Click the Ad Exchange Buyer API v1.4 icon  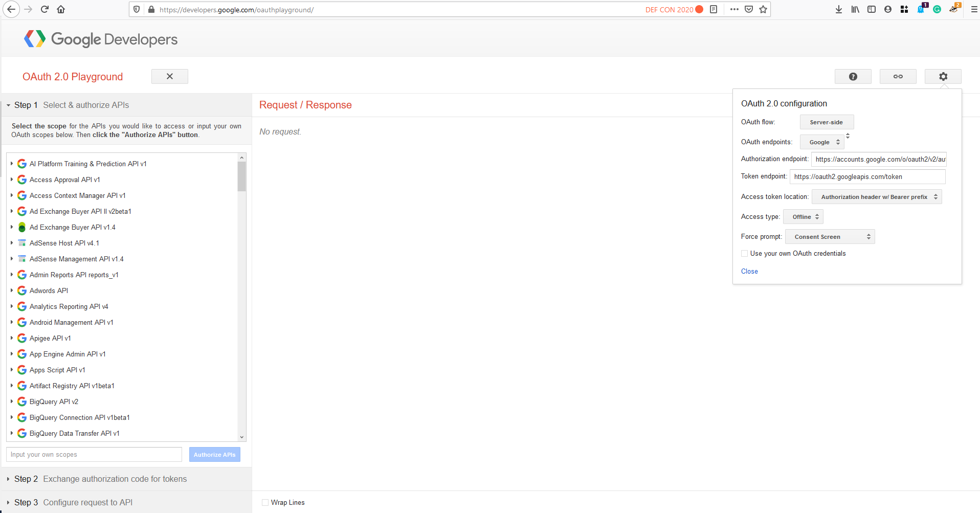click(22, 227)
